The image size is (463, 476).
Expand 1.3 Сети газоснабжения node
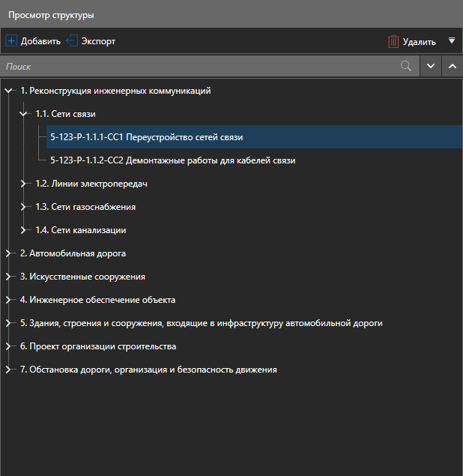pos(24,207)
